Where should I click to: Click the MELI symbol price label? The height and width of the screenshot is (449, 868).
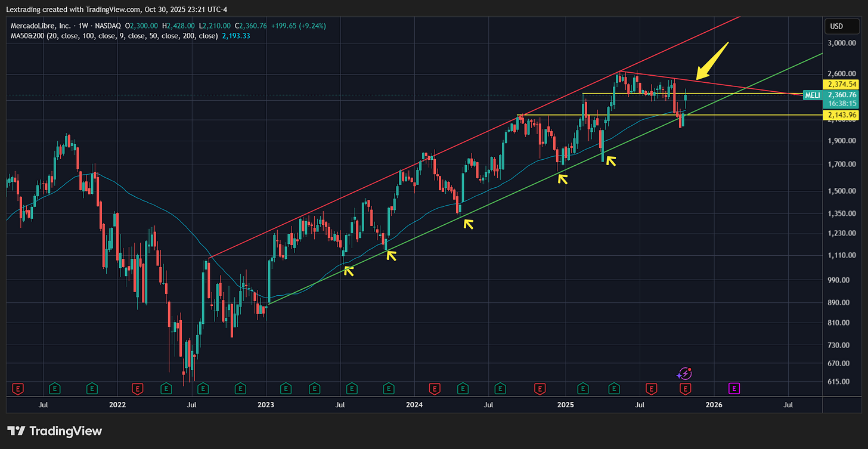pos(813,95)
